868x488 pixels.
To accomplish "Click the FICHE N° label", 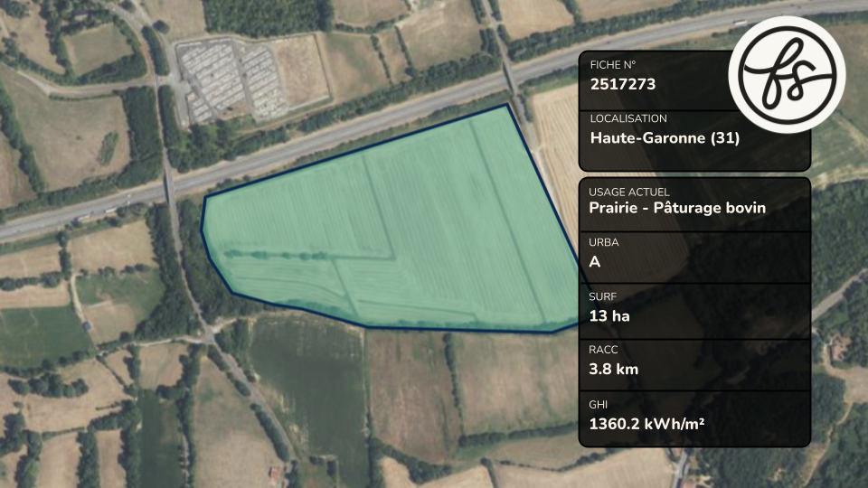I will [x=612, y=65].
